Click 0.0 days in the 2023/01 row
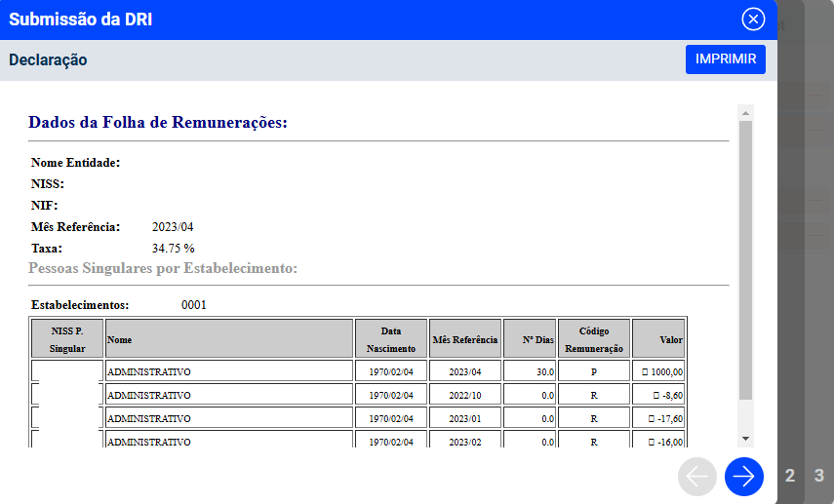834x504 pixels. (530, 418)
